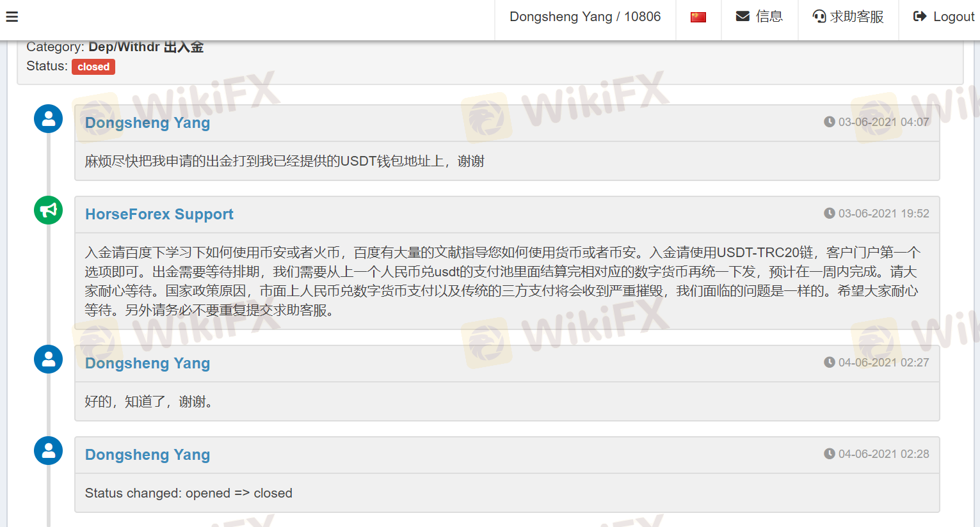
Task: Click the 04-06-2021 02:28 timestamp
Action: click(x=883, y=454)
